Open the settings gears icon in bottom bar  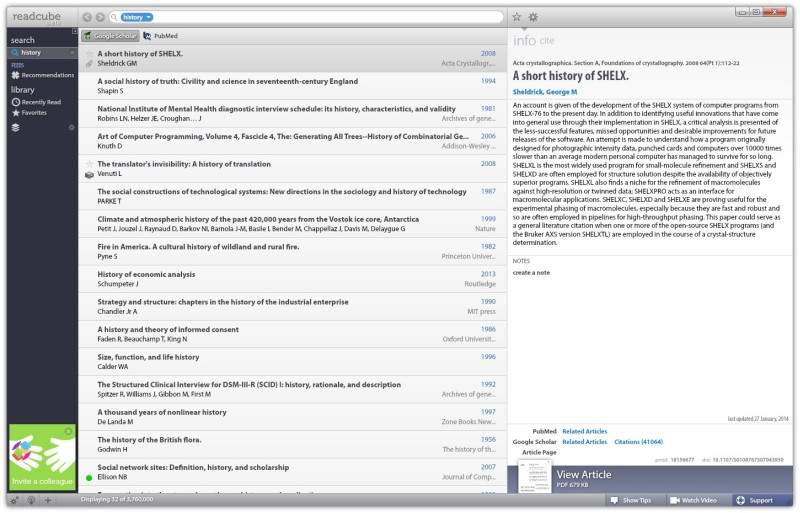[15, 501]
